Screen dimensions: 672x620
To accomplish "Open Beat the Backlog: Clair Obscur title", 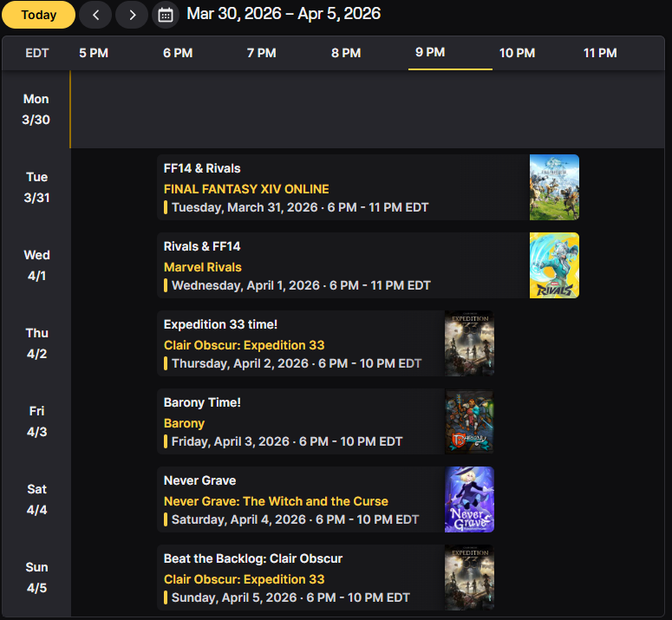I will [253, 558].
